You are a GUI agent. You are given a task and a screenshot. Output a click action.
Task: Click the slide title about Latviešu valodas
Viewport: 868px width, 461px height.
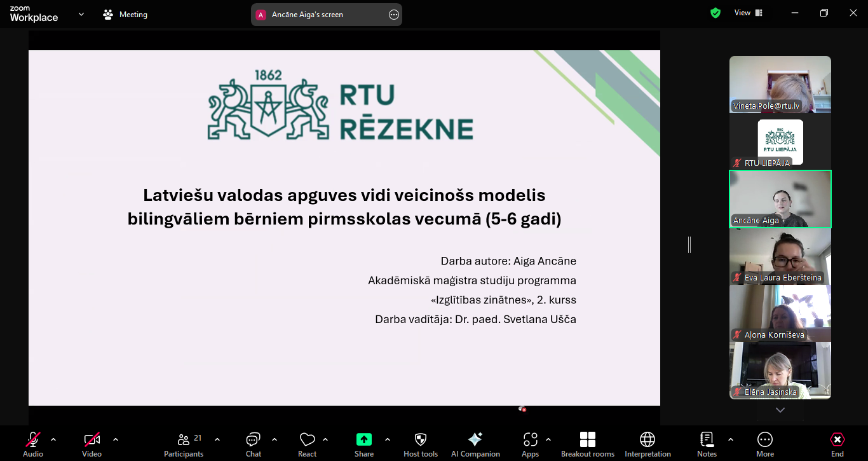point(344,207)
